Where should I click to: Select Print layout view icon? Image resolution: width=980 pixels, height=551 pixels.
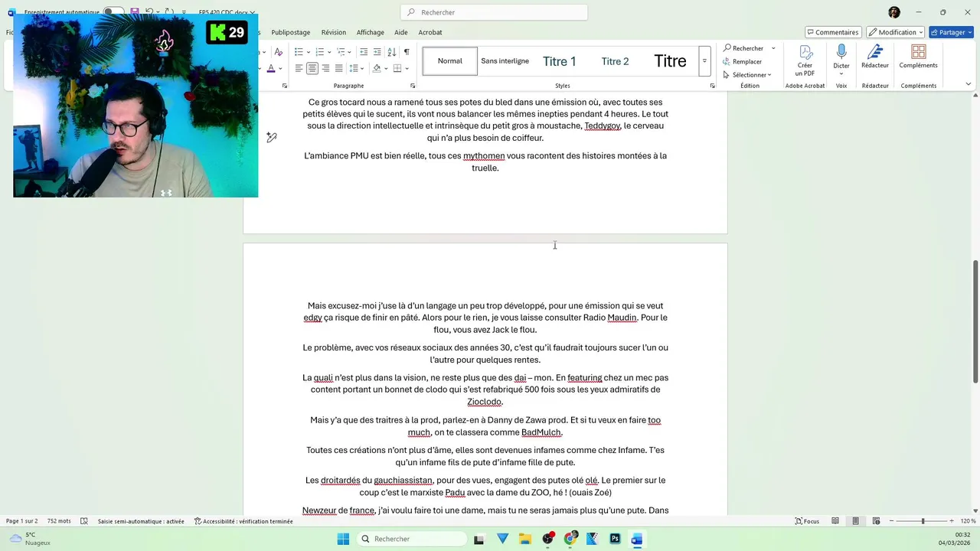[x=855, y=521]
